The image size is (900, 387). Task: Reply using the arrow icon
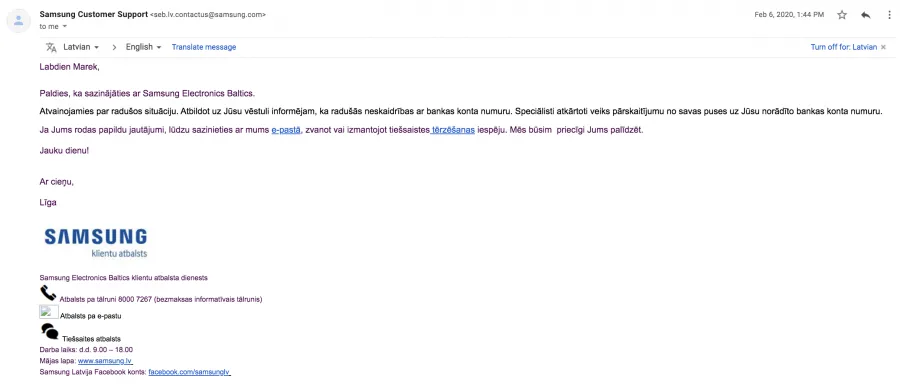[x=866, y=15]
